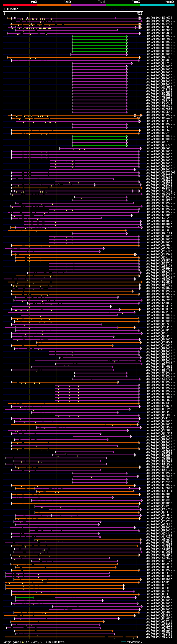Image resolution: width=177 pixels, height=644 pixels.
Task: Select the UniRef100_O42113 row label
Action: 159,91
